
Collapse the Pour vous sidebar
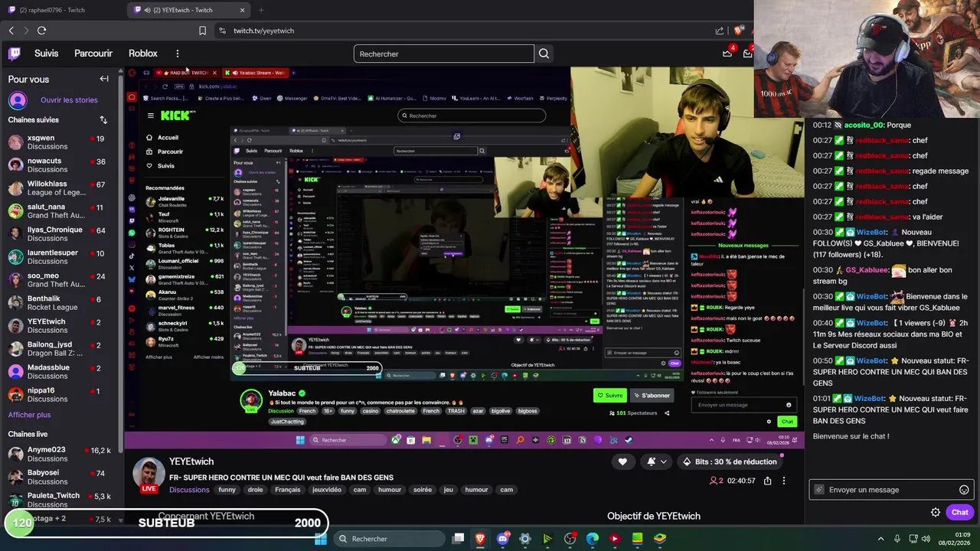[104, 79]
